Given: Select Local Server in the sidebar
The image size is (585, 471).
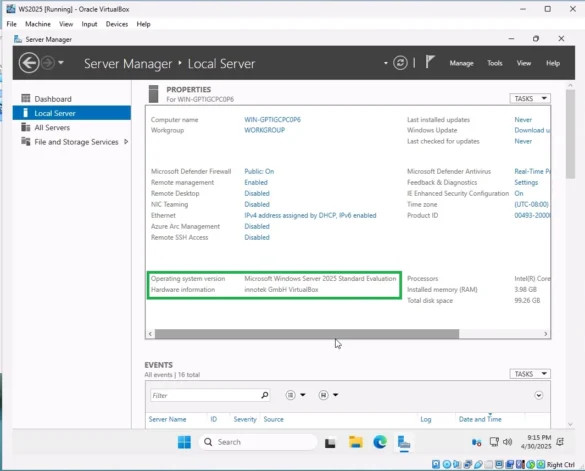Looking at the screenshot, I should 72,113.
